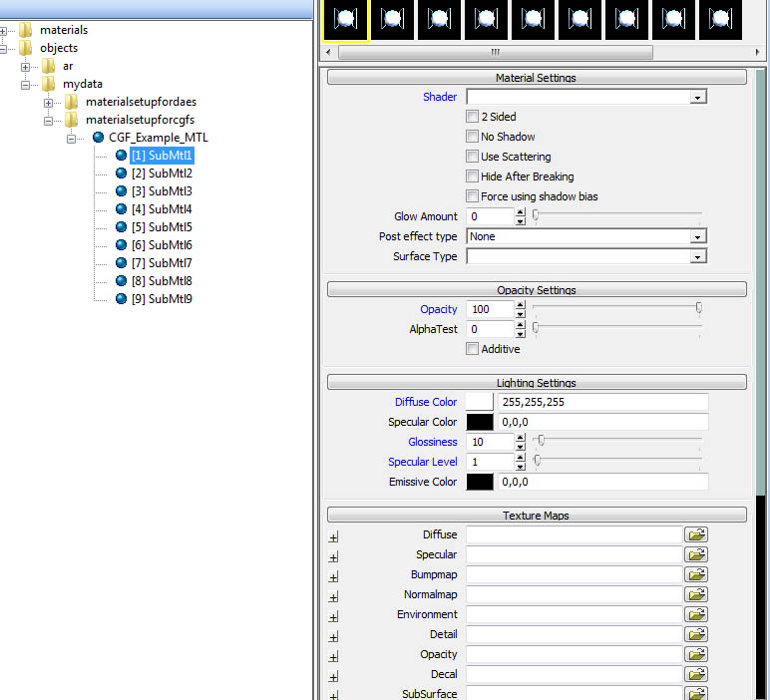This screenshot has width=770, height=700.
Task: Select the objects folder icon
Action: 26,48
